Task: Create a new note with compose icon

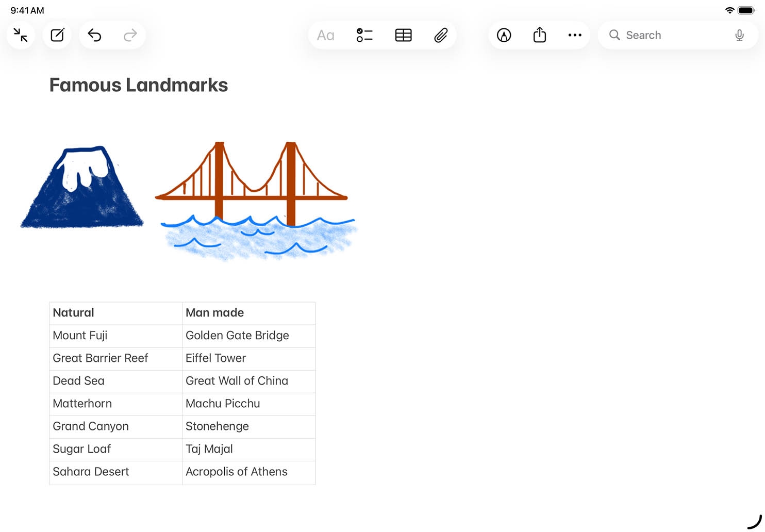Action: 57,35
